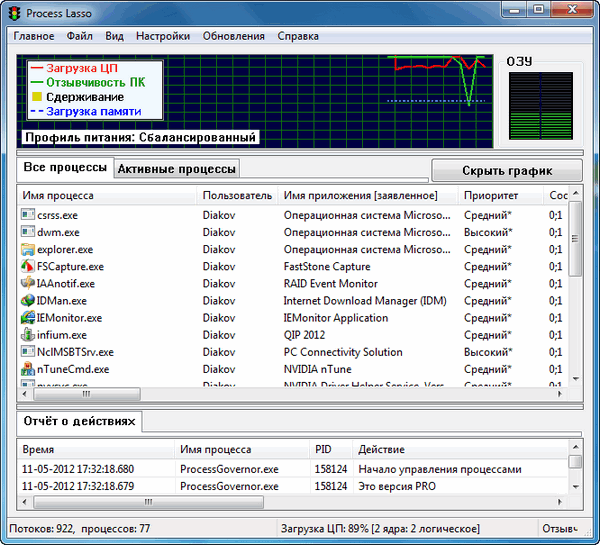Click process list horizontal scroll-left arrow
600x545 pixels.
coord(25,394)
